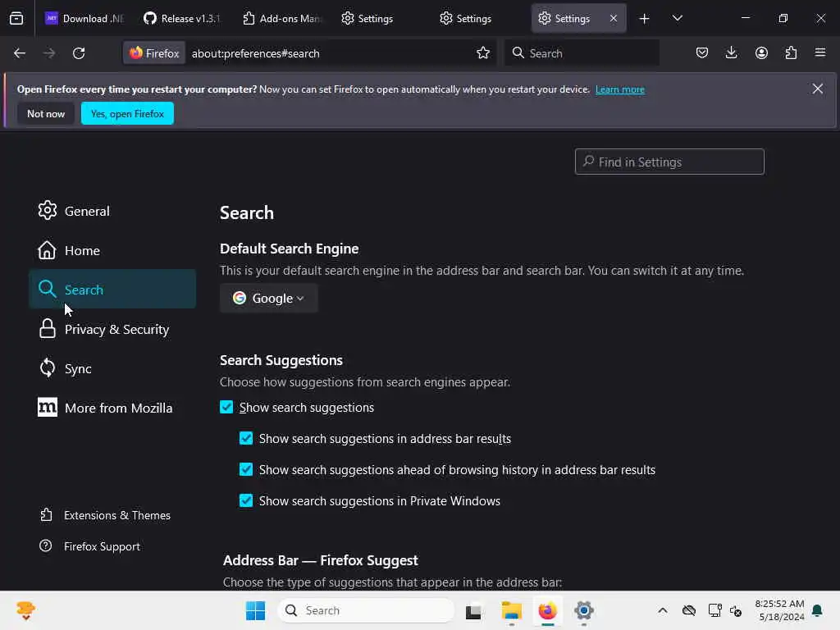Click the Firefox identity icon in the address bar
Image resolution: width=840 pixels, height=630 pixels.
click(154, 53)
